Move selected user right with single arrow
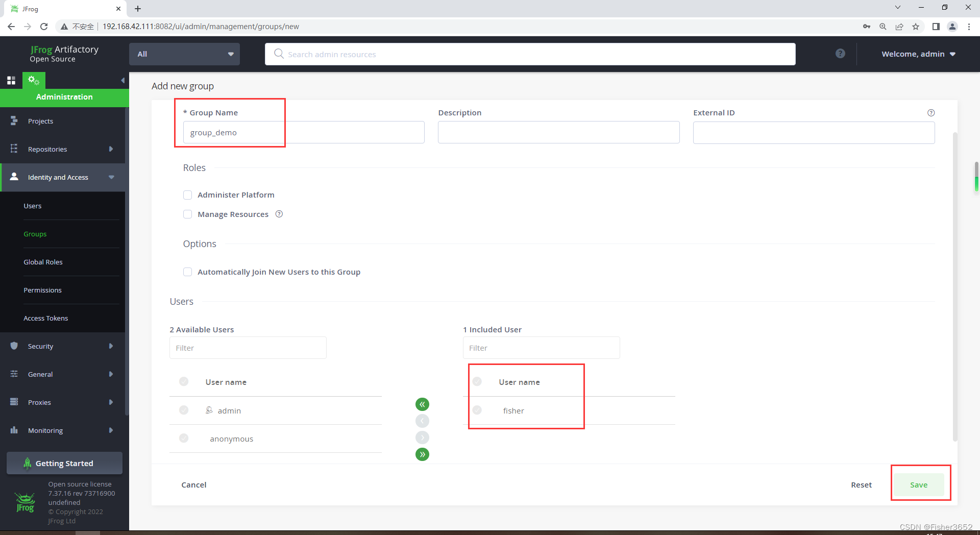This screenshot has width=980, height=535. 422,437
